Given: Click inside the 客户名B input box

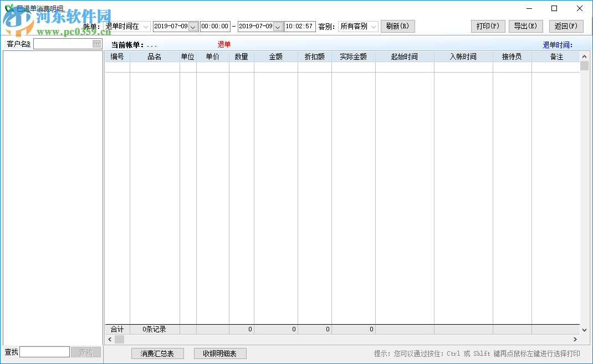Looking at the screenshot, I should point(64,43).
